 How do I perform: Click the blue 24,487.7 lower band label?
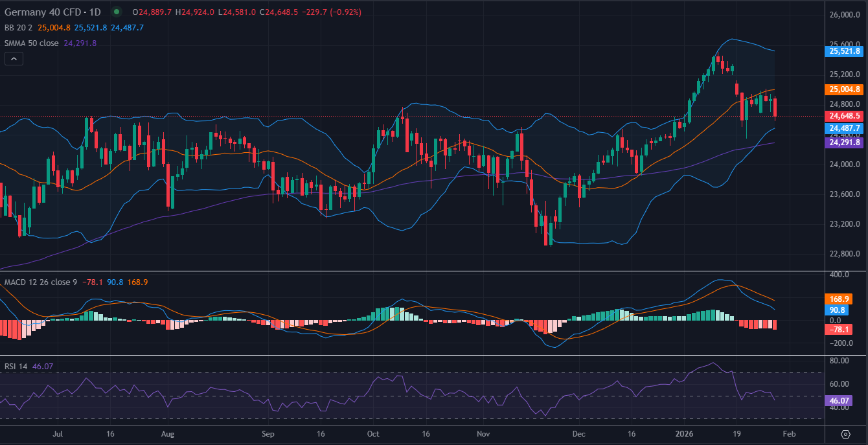pos(844,128)
